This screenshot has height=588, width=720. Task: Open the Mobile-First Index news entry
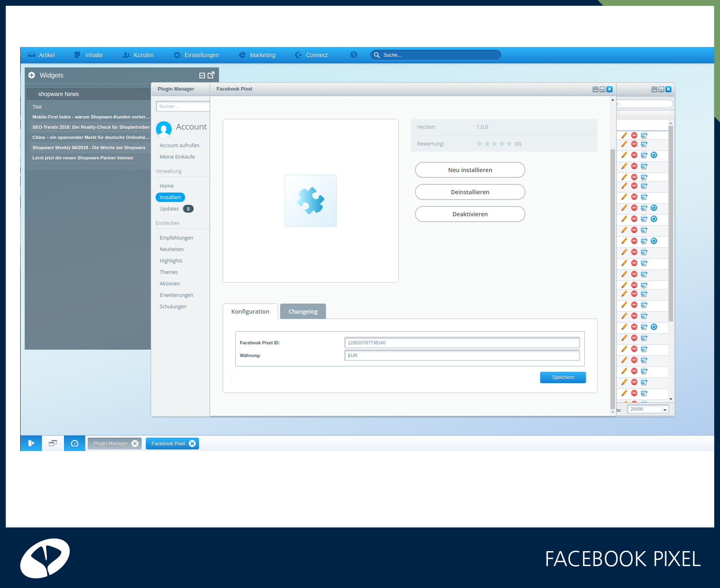coord(91,117)
